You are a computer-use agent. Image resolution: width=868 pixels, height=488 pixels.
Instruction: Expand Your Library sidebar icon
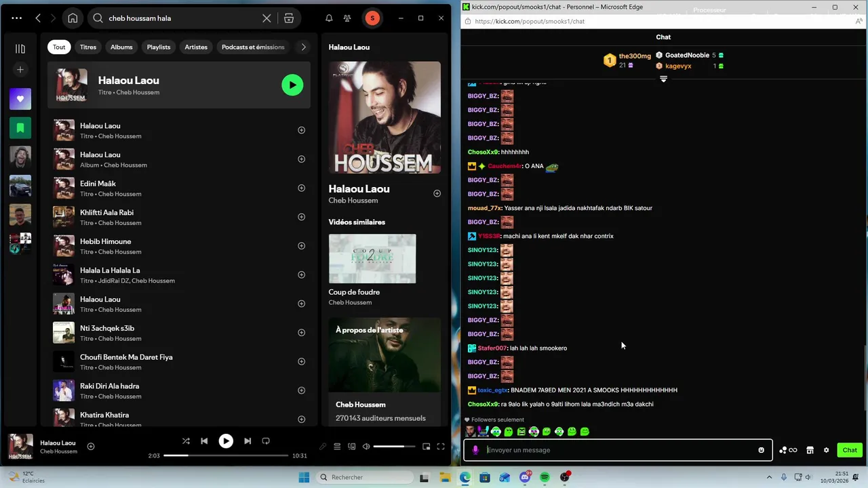[20, 49]
